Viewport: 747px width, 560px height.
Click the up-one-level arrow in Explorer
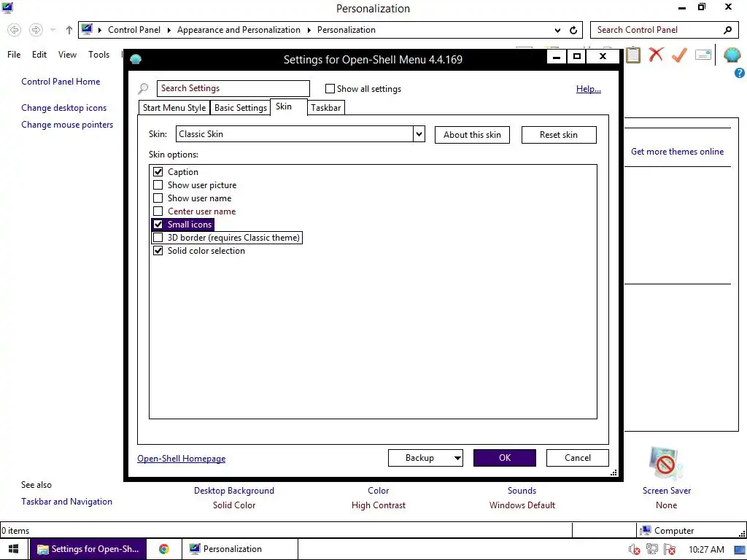click(69, 30)
